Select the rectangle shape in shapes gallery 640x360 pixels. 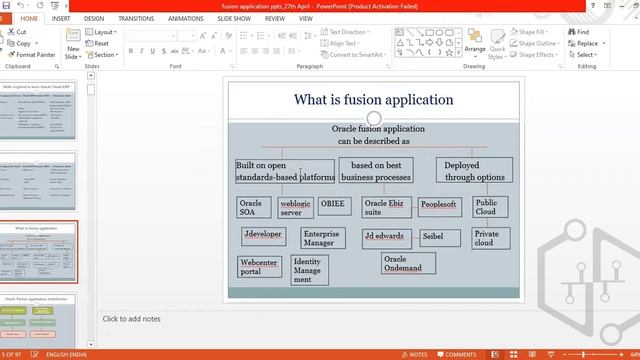[x=429, y=32]
